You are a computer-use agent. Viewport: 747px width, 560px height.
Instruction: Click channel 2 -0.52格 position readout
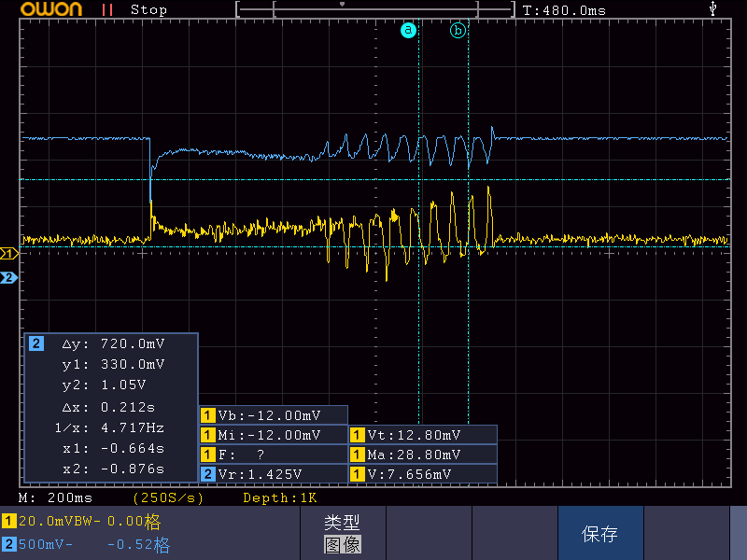pos(138,545)
